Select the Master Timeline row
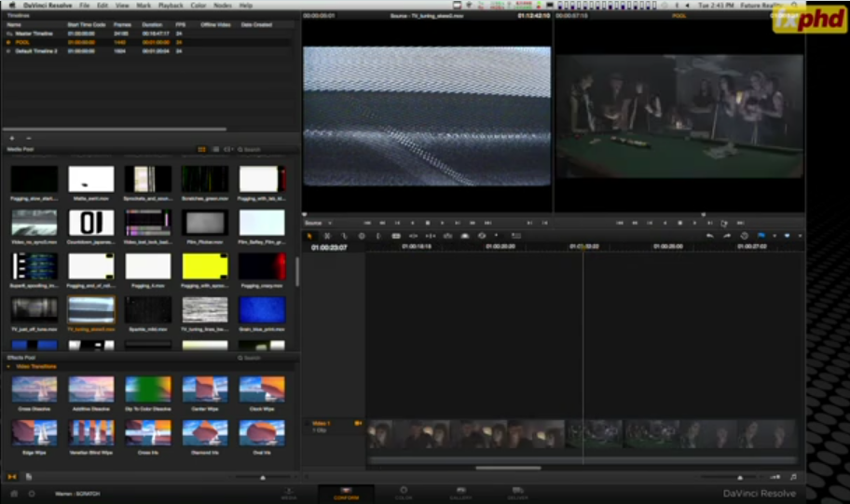The height and width of the screenshot is (504, 850). coord(147,34)
